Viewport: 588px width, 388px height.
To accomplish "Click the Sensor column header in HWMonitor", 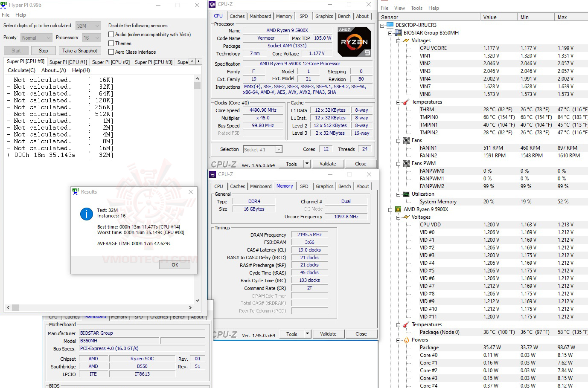I will click(x=429, y=17).
